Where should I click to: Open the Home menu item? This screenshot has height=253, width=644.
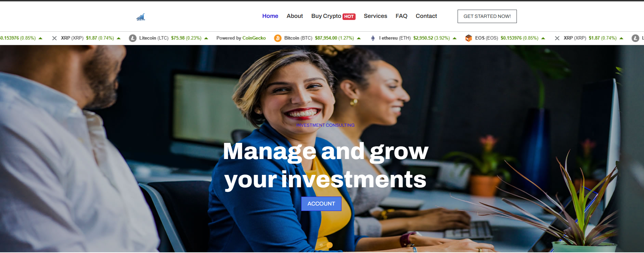pyautogui.click(x=270, y=16)
